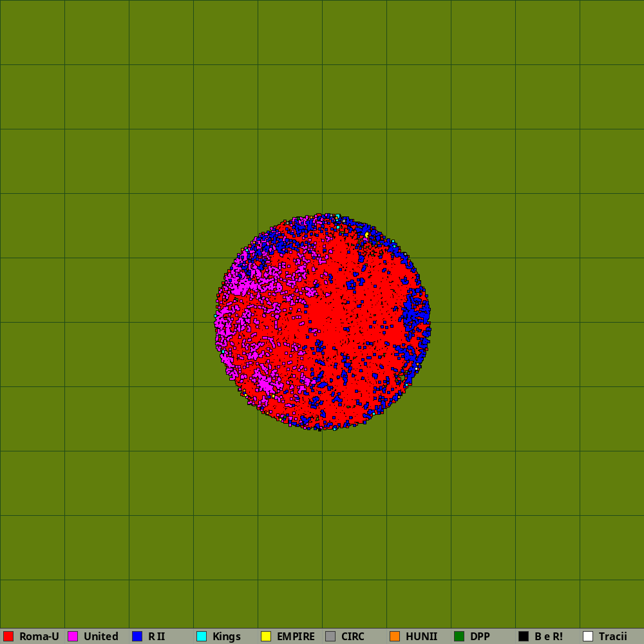The image size is (644, 644).
Task: Click the green DPP legend swatch
Action: click(x=459, y=636)
